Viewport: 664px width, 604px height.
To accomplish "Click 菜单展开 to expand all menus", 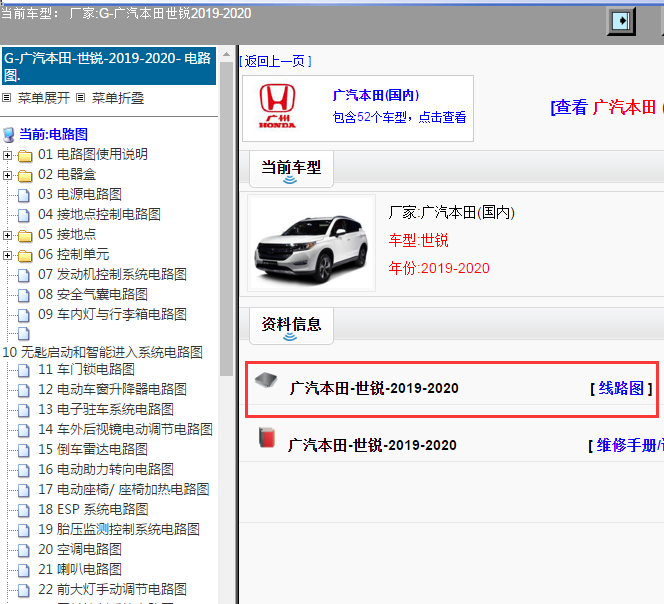I will pyautogui.click(x=44, y=98).
